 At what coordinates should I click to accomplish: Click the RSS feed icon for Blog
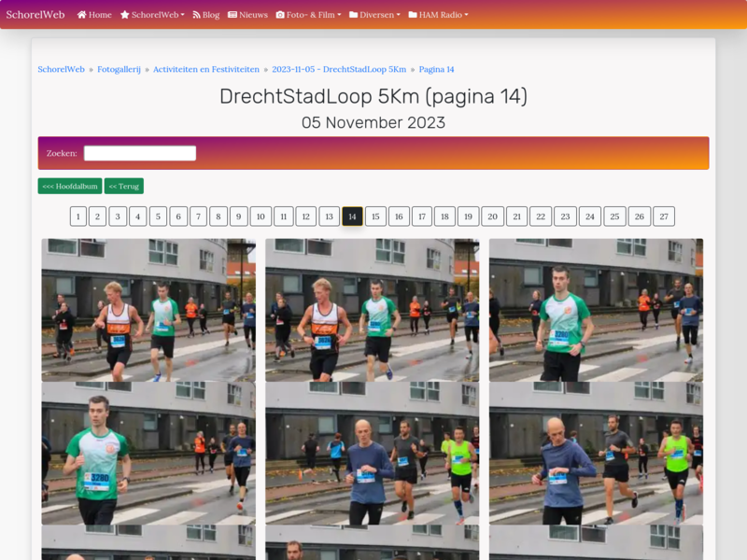pos(196,15)
